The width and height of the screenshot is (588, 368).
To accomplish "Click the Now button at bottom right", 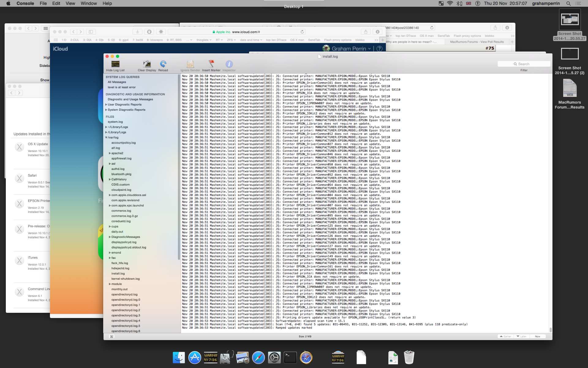I will coord(537,336).
